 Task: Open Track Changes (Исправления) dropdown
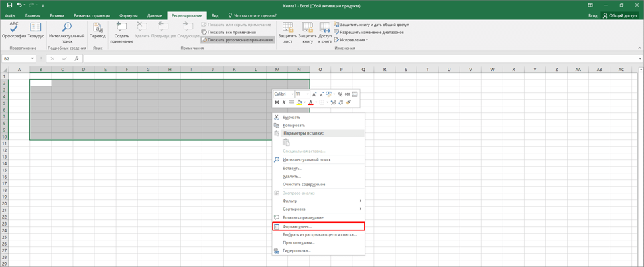[x=351, y=40]
